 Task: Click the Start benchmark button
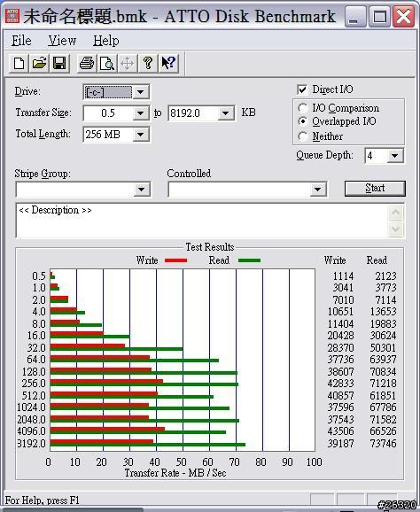(x=375, y=188)
